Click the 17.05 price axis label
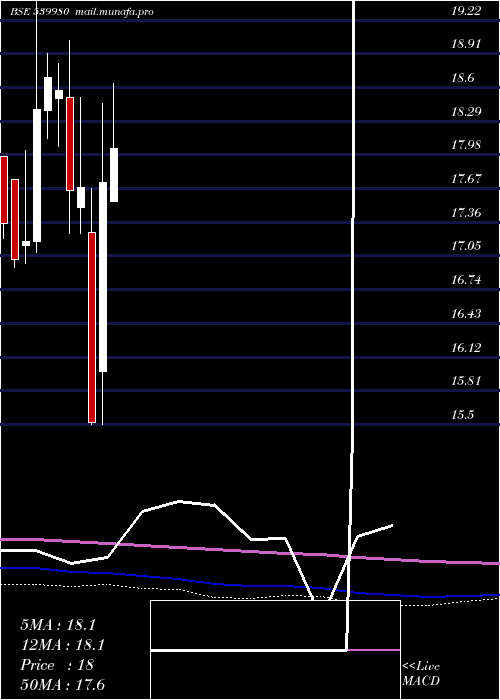 click(x=467, y=246)
